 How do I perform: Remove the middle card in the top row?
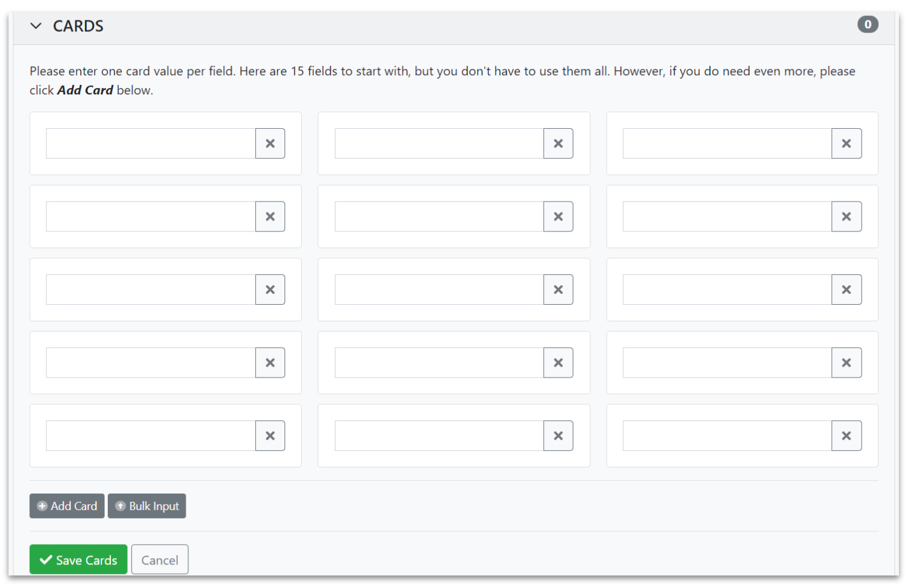[x=558, y=143]
